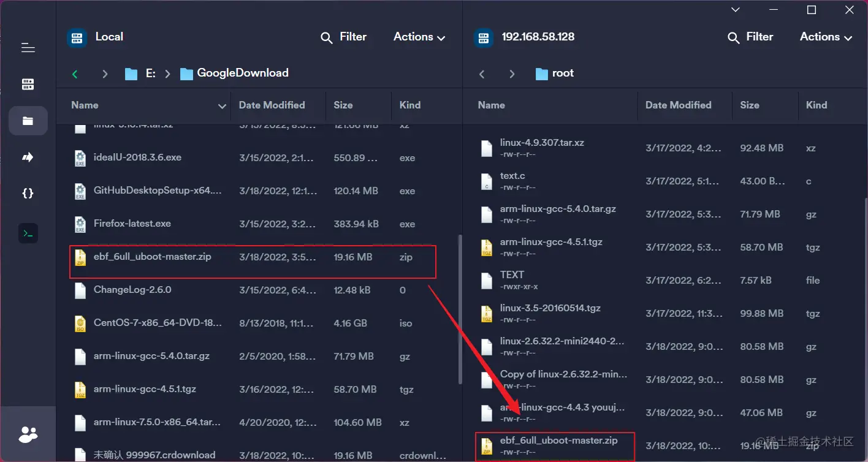This screenshot has height=462, width=868.
Task: Select Copy of linux-2.6.32.2-min file
Action: pos(564,374)
